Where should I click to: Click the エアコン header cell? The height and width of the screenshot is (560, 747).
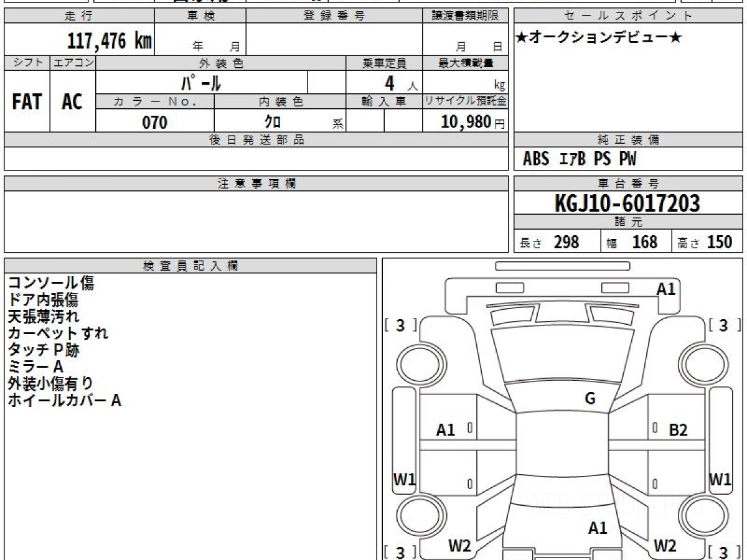pos(73,63)
